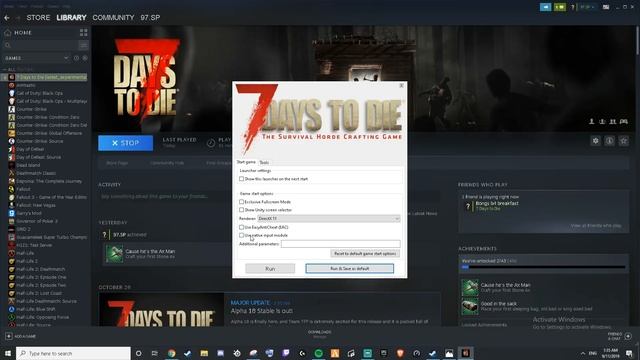Screen dimensions: 640x360
Task: Stop the running game with STOP button
Action: click(125, 143)
